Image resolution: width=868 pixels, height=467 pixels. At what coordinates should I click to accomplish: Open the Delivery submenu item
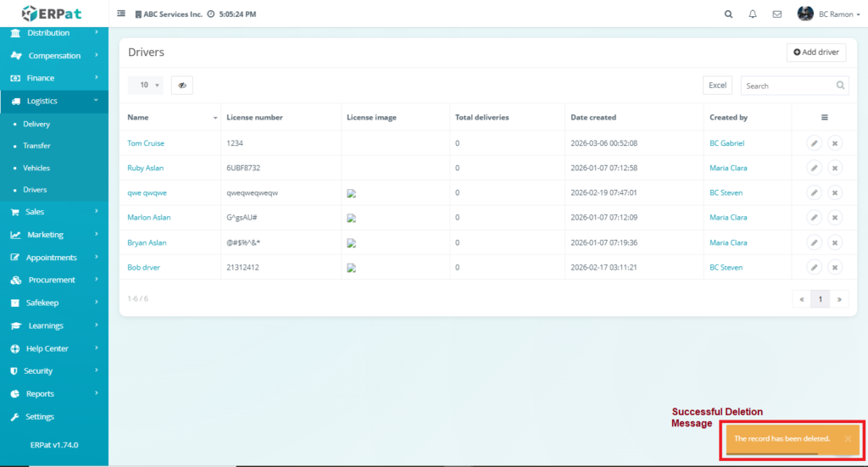[36, 124]
